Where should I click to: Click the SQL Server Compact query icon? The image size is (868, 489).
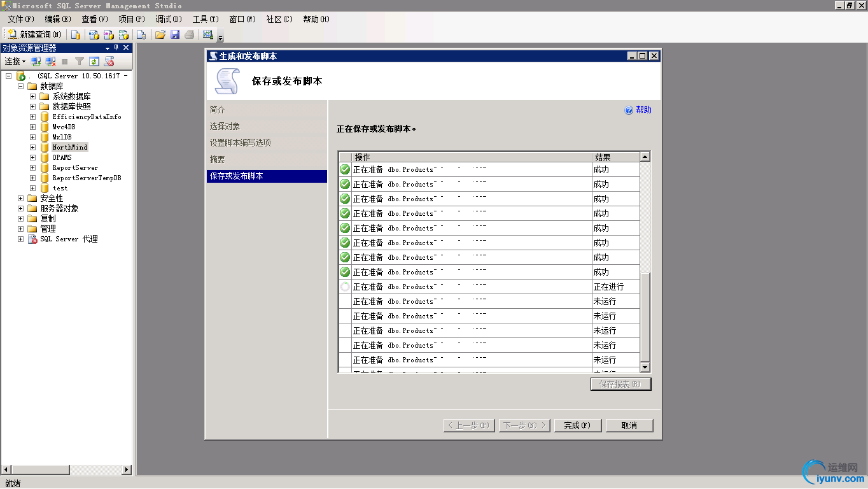pos(141,34)
